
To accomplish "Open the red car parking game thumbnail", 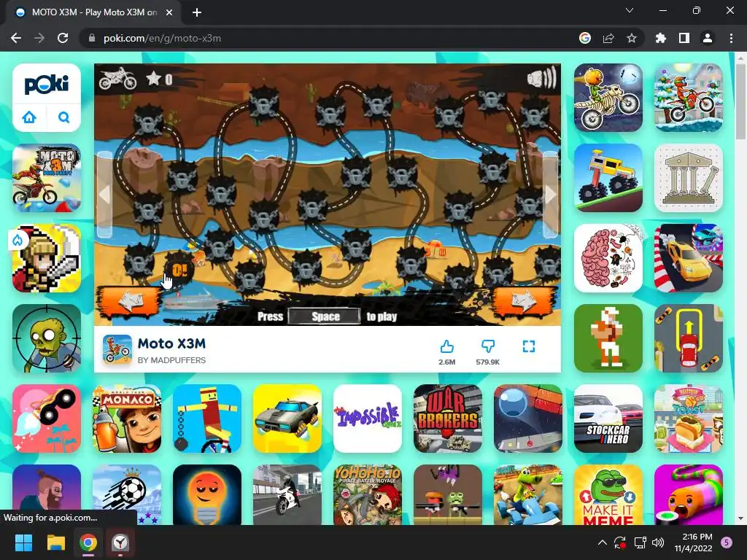I will pos(689,338).
